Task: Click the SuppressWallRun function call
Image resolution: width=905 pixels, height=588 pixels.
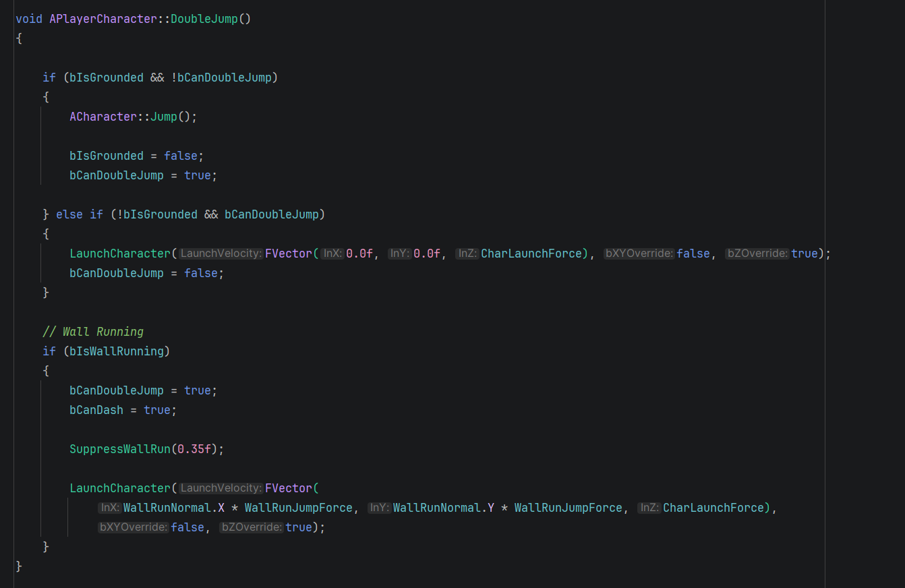Action: click(x=120, y=449)
